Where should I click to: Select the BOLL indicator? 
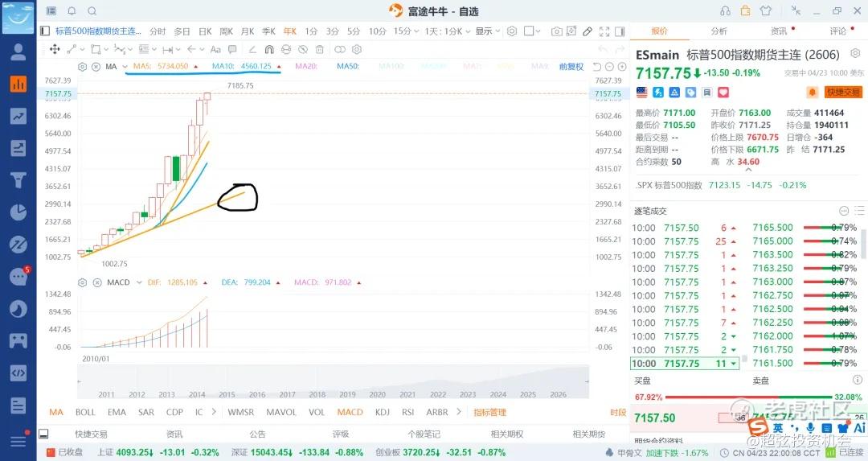(x=85, y=412)
